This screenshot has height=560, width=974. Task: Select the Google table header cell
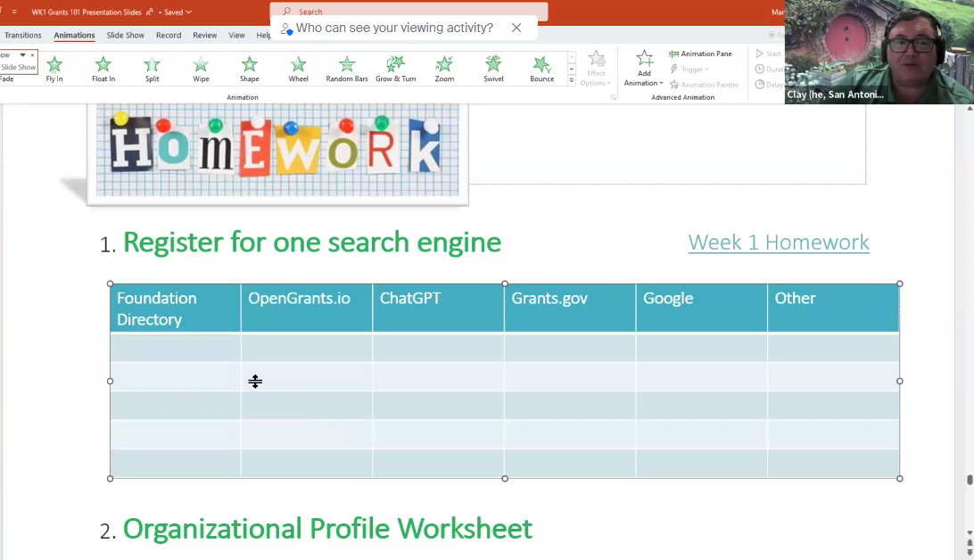click(702, 309)
